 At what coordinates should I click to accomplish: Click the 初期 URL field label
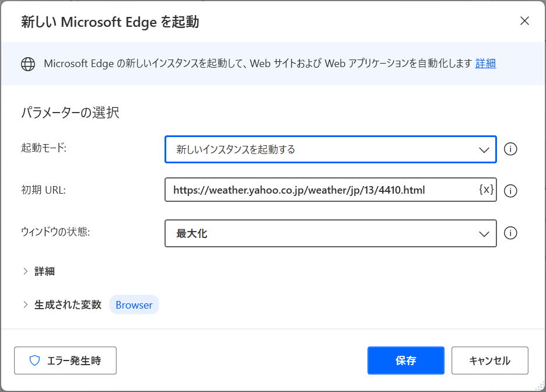tap(43, 190)
